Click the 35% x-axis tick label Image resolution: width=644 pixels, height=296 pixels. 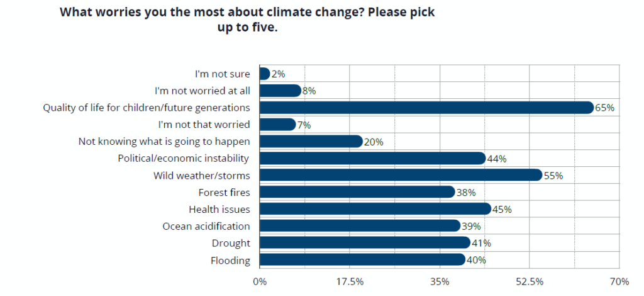439,281
